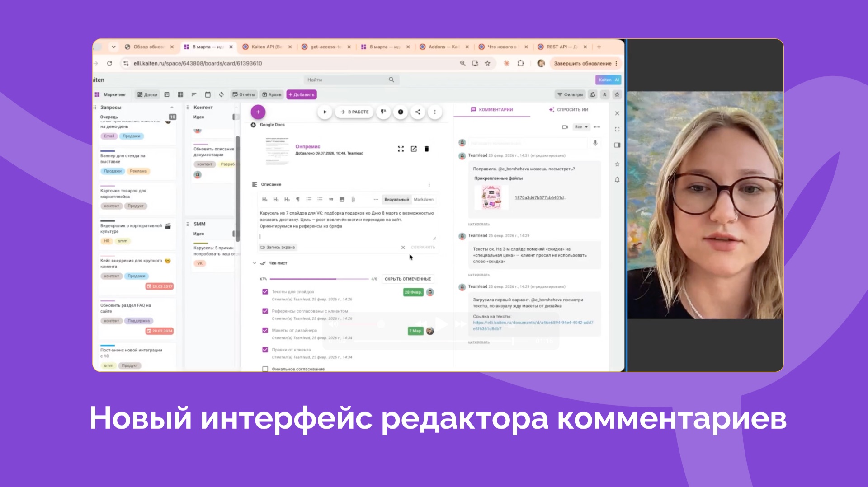Screen dimensions: 868x487
Task: Record video comment camera icon
Action: click(565, 127)
